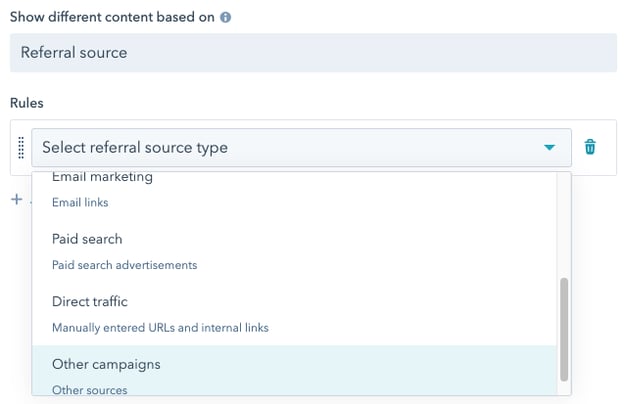Screen dimensions: 624x404
Task: Select the highlighted 'Other campaigns' option
Action: click(x=106, y=364)
